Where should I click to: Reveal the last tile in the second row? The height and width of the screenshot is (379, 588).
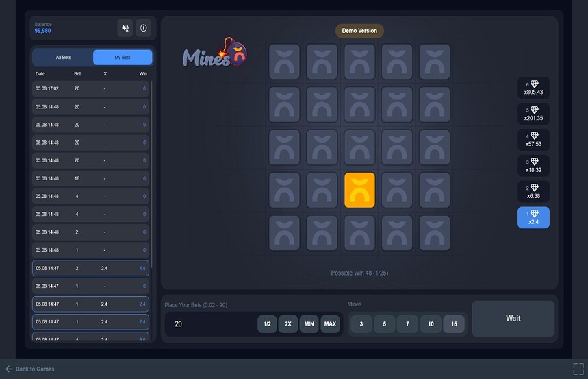pos(434,104)
